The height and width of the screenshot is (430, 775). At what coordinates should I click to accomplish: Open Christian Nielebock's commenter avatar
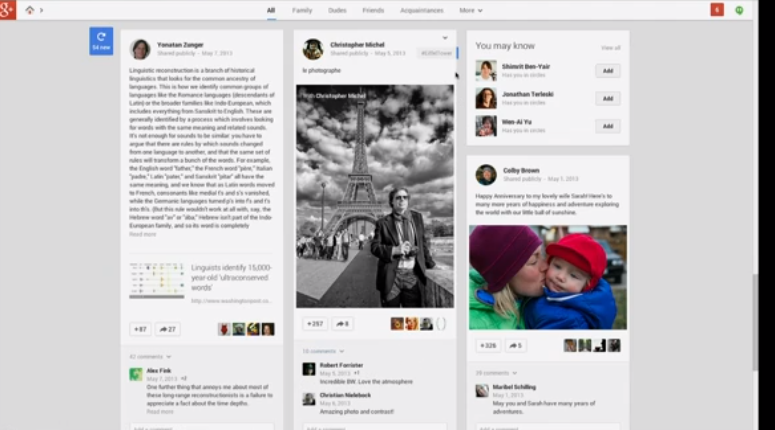pyautogui.click(x=309, y=399)
